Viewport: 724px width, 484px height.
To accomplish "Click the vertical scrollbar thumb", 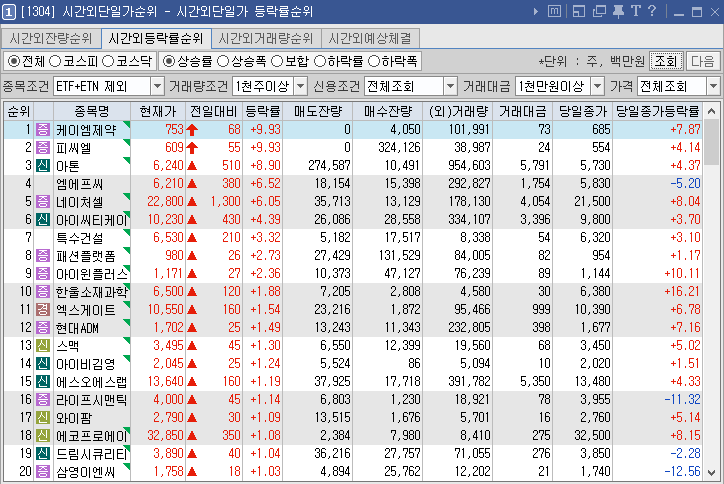I will pos(712,141).
